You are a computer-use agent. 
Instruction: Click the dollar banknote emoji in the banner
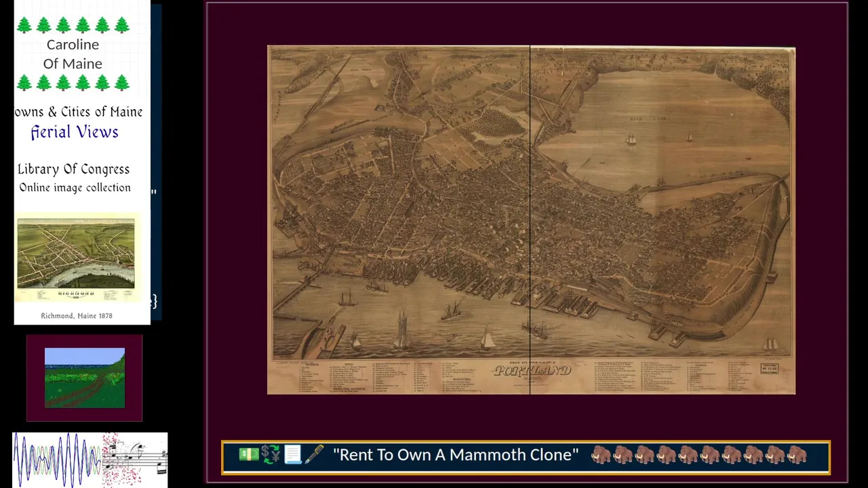(x=249, y=455)
